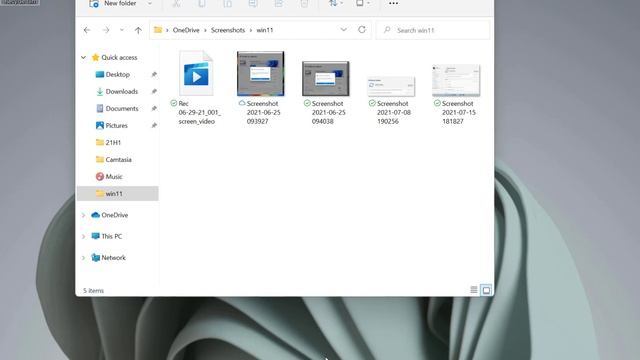The height and width of the screenshot is (360, 640).
Task: Click the Search win11 field
Action: click(x=433, y=30)
